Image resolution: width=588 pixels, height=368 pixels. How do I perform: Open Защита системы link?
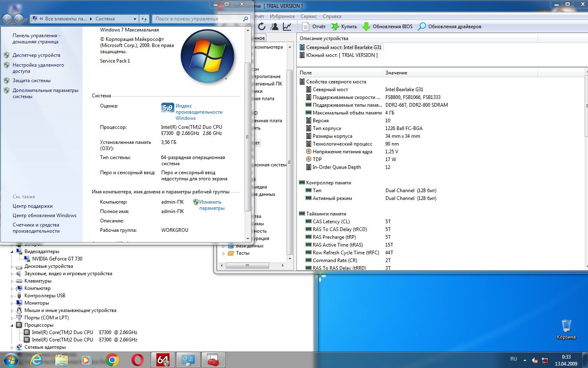pyautogui.click(x=31, y=81)
